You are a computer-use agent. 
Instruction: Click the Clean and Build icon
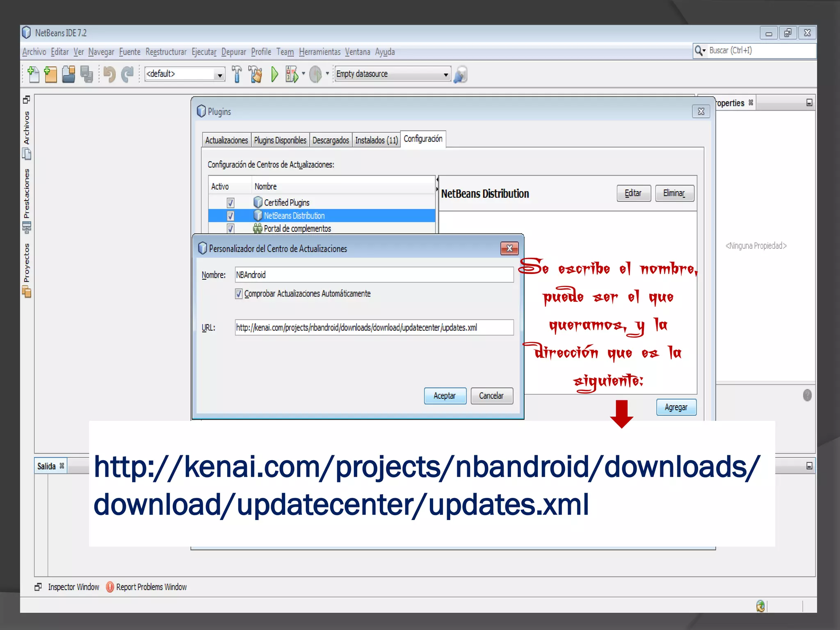click(x=256, y=74)
